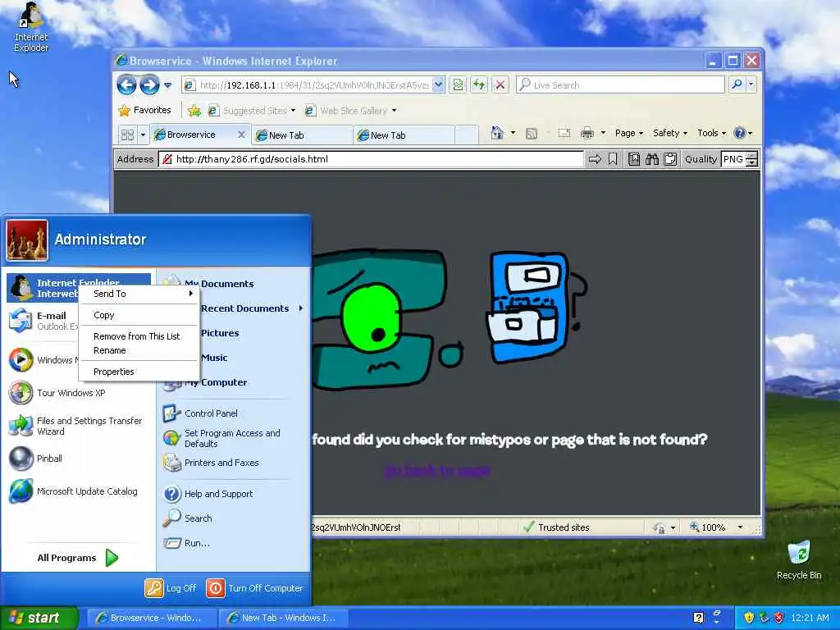The width and height of the screenshot is (840, 630).
Task: Open the Safety menu
Action: pos(669,133)
